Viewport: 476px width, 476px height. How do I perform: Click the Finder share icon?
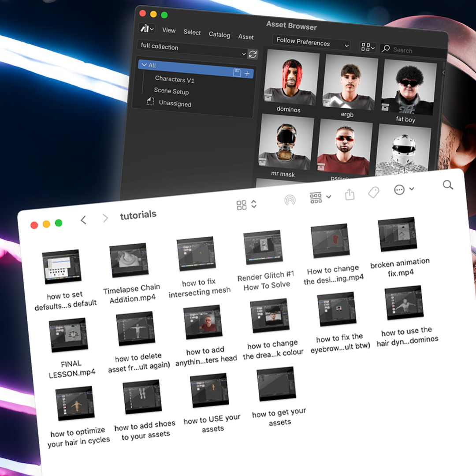click(x=350, y=195)
